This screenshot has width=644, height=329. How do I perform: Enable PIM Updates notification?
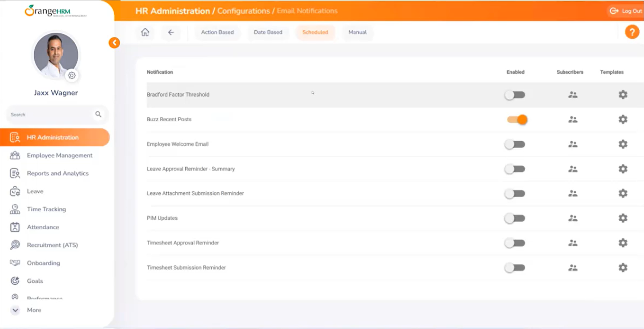[x=515, y=218]
